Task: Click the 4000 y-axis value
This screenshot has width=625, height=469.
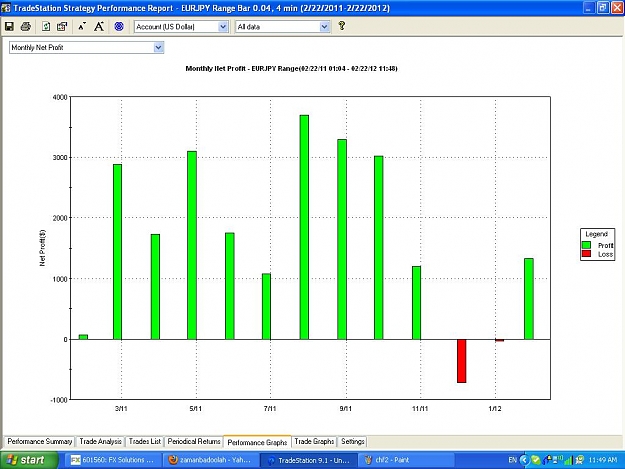Action: [60, 97]
